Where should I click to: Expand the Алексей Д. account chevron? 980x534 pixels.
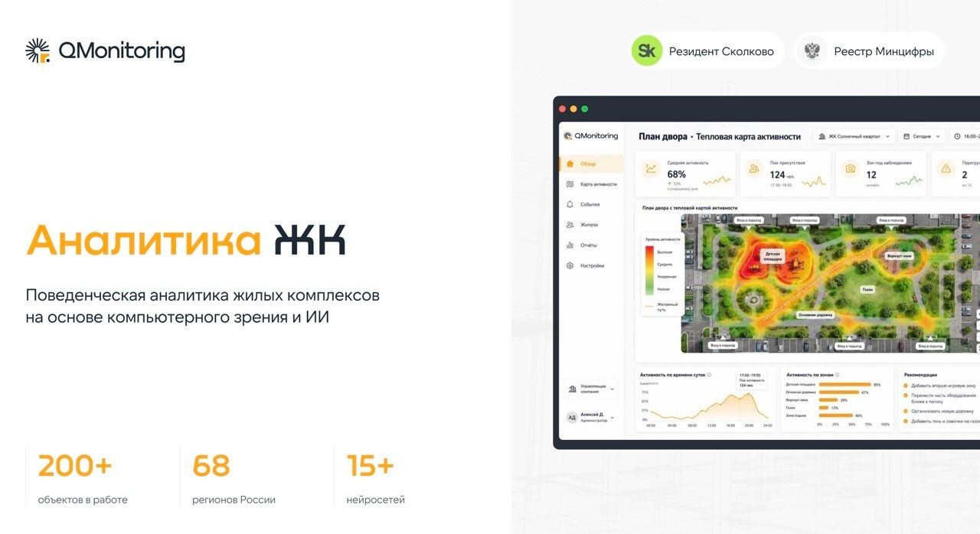[x=612, y=418]
